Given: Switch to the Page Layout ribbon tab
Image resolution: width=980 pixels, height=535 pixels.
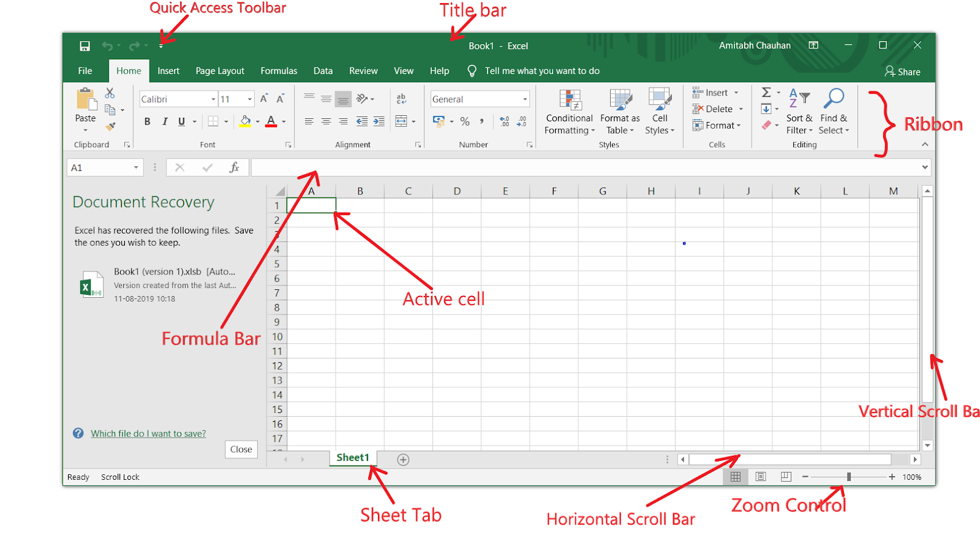Looking at the screenshot, I should 220,71.
